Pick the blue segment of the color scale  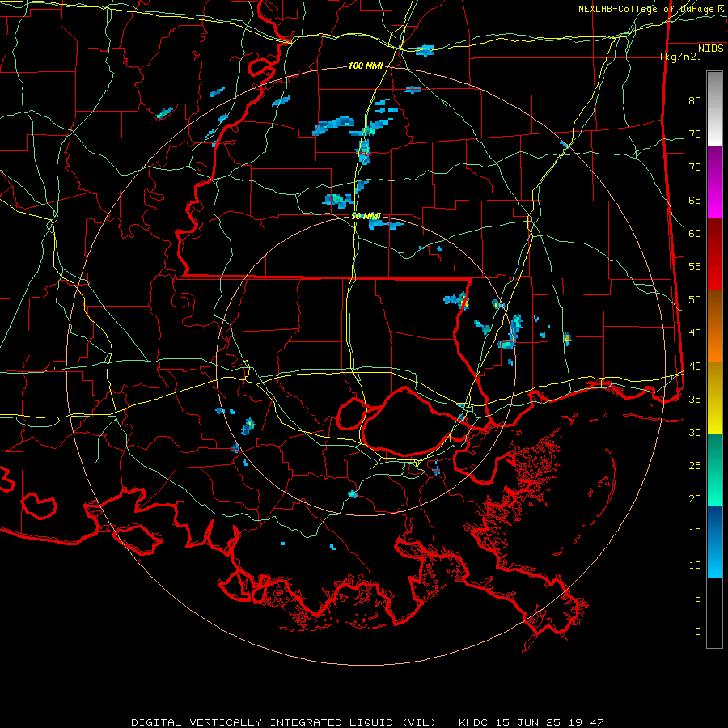pos(714,542)
